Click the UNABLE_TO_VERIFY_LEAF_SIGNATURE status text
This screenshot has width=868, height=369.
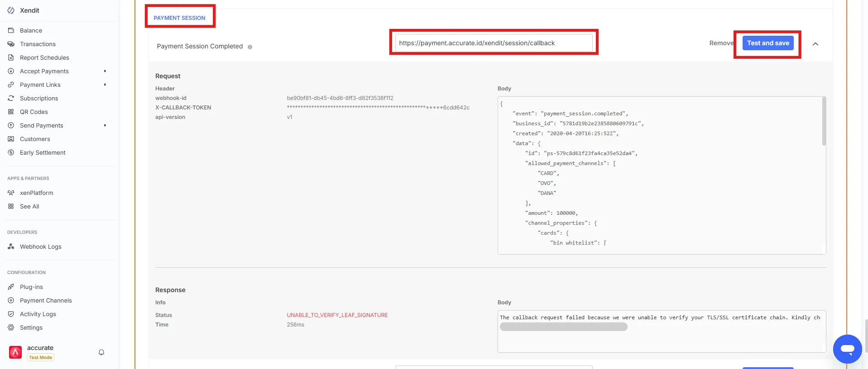[337, 315]
